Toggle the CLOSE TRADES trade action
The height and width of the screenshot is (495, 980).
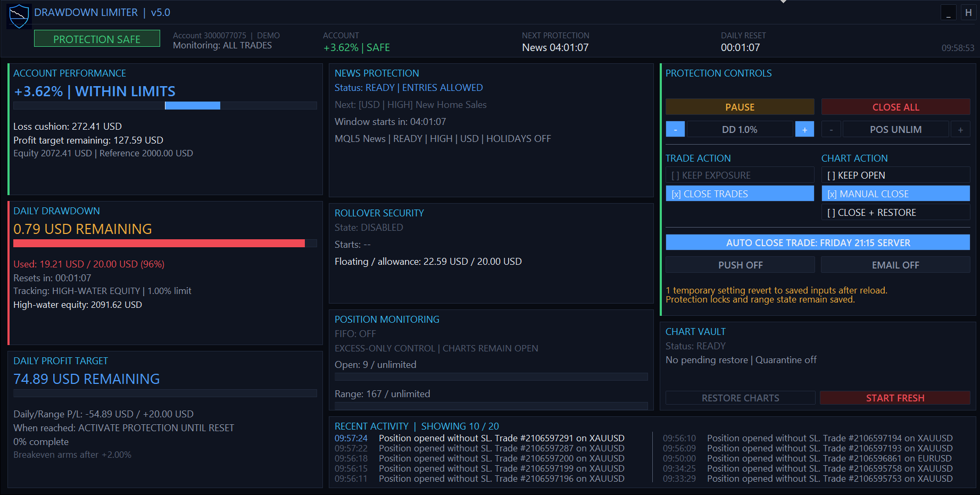pos(740,194)
